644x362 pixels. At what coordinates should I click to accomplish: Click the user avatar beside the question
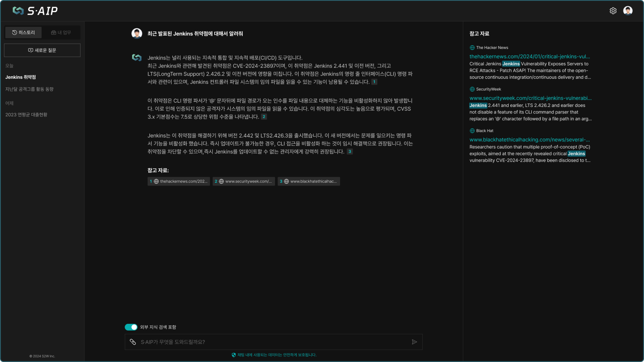137,34
